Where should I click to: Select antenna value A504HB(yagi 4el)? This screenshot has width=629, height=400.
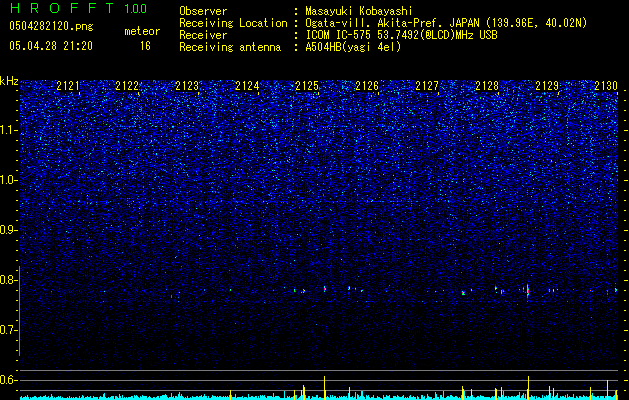coord(353,47)
